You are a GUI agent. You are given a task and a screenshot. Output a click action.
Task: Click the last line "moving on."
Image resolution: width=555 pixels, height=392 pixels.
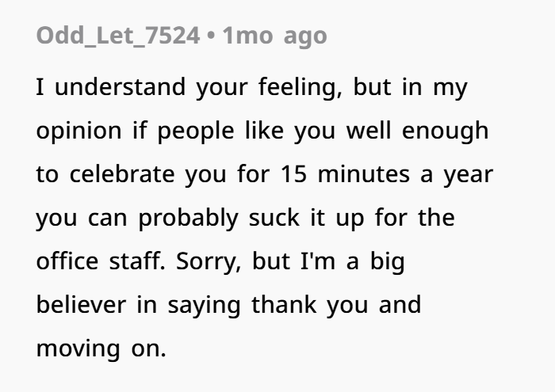click(x=101, y=348)
